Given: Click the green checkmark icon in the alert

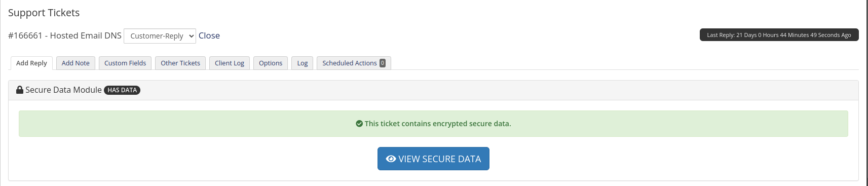Looking at the screenshot, I should pos(359,124).
